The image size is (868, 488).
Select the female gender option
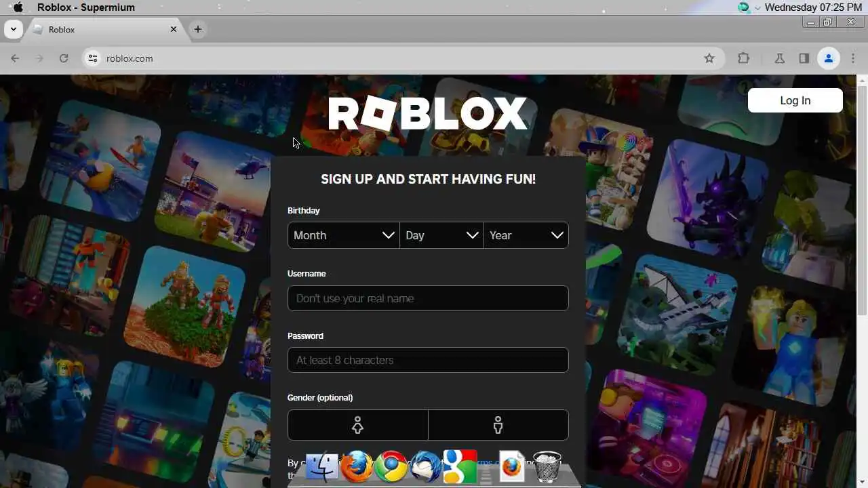point(358,425)
